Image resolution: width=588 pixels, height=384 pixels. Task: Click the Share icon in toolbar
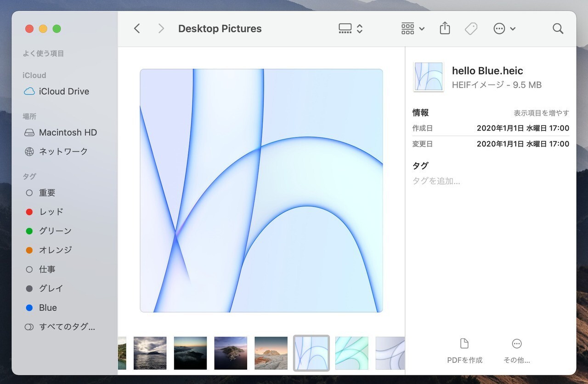tap(445, 29)
